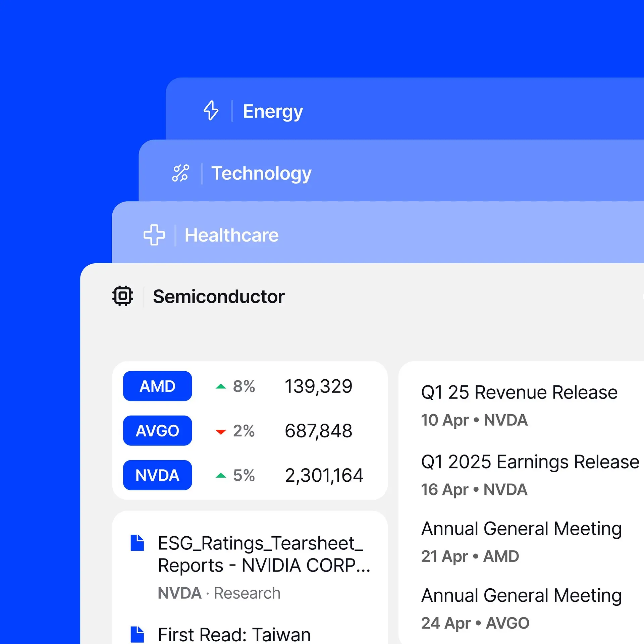Click AMD's value 139,329
Screen dimensions: 644x644
pyautogui.click(x=319, y=386)
